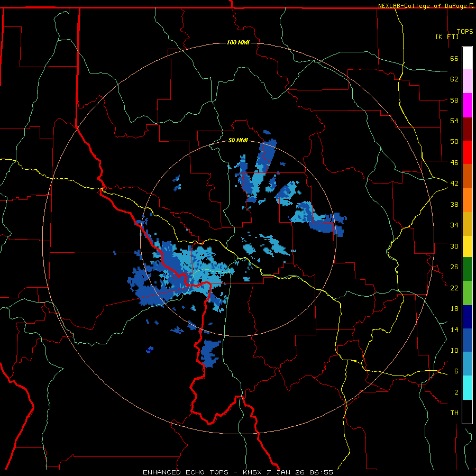Image resolution: width=476 pixels, height=476 pixels.
Task: Click the light pink 62 kft legend swatch
Action: point(467,81)
